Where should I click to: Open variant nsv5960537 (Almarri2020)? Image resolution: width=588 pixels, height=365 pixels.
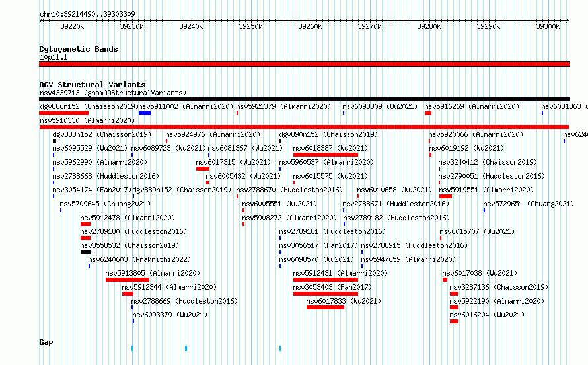click(x=326, y=162)
